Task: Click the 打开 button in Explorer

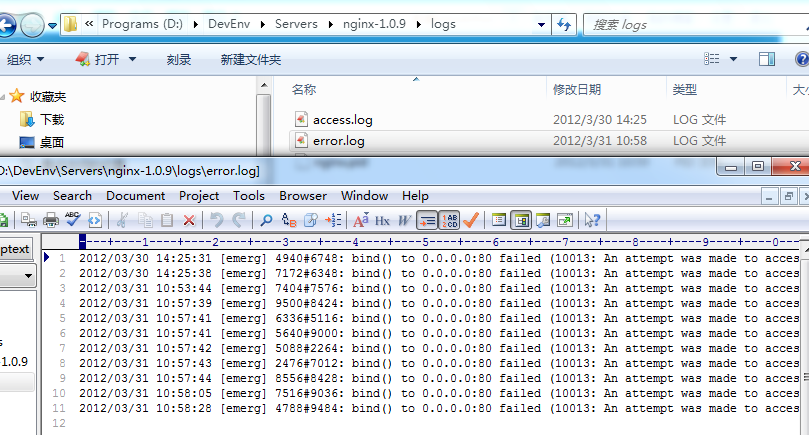Action: (x=98, y=59)
